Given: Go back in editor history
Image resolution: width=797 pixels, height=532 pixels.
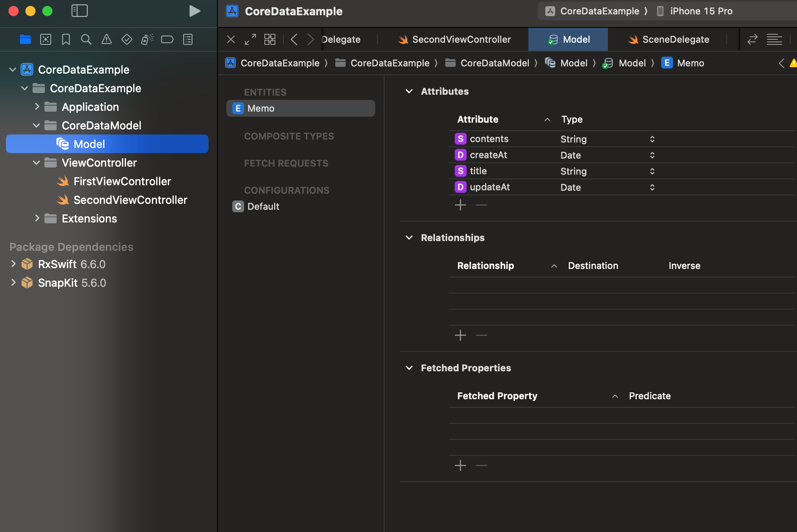Looking at the screenshot, I should pos(294,39).
